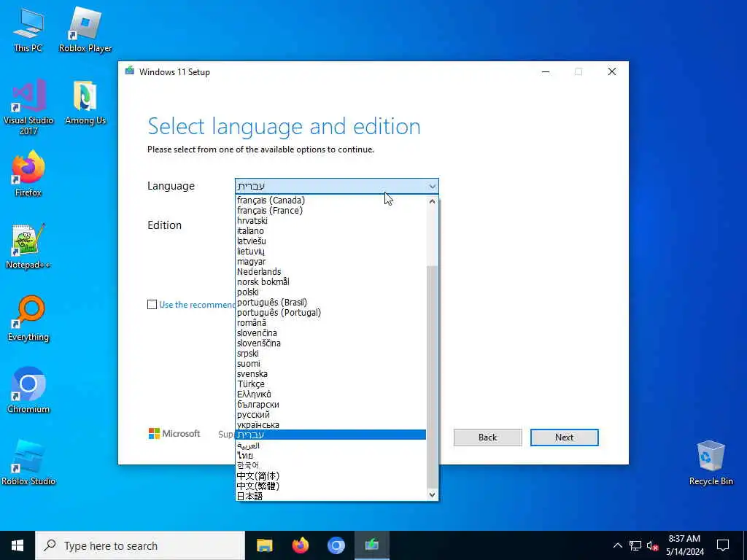The width and height of the screenshot is (747, 560).
Task: Click the language list scrollbar thumb
Action: click(432, 377)
